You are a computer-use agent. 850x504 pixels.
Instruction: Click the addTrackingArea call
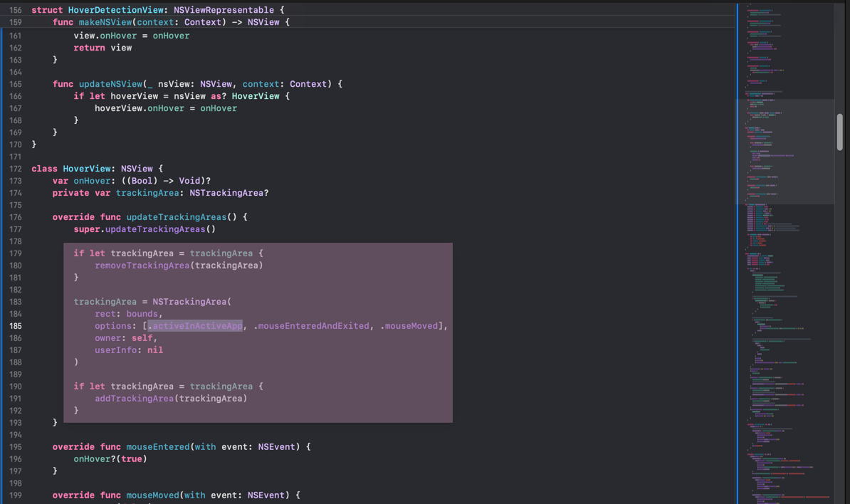(x=135, y=399)
